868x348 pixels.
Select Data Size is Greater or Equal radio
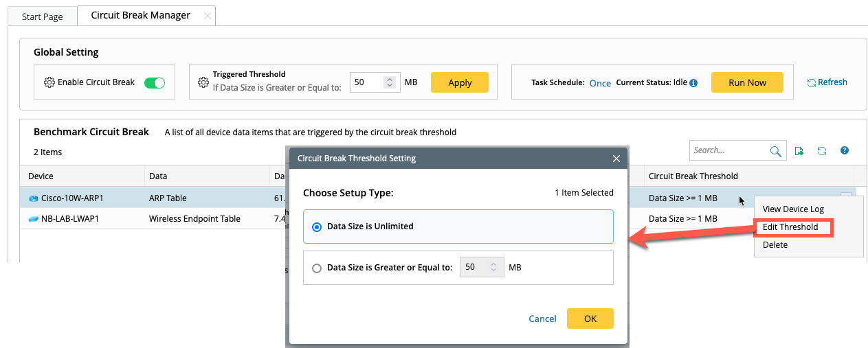[x=317, y=268]
